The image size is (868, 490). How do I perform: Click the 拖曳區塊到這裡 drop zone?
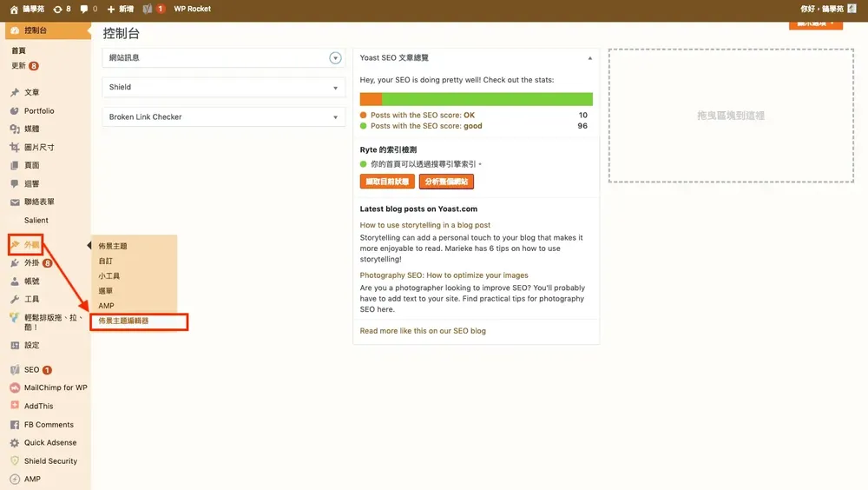tap(731, 116)
